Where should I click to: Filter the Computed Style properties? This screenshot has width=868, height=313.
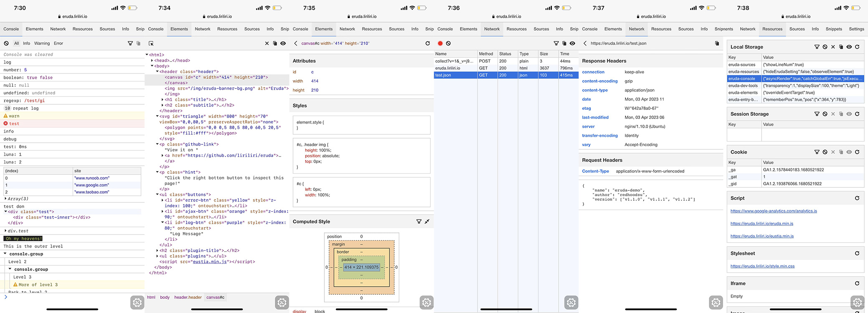(419, 222)
